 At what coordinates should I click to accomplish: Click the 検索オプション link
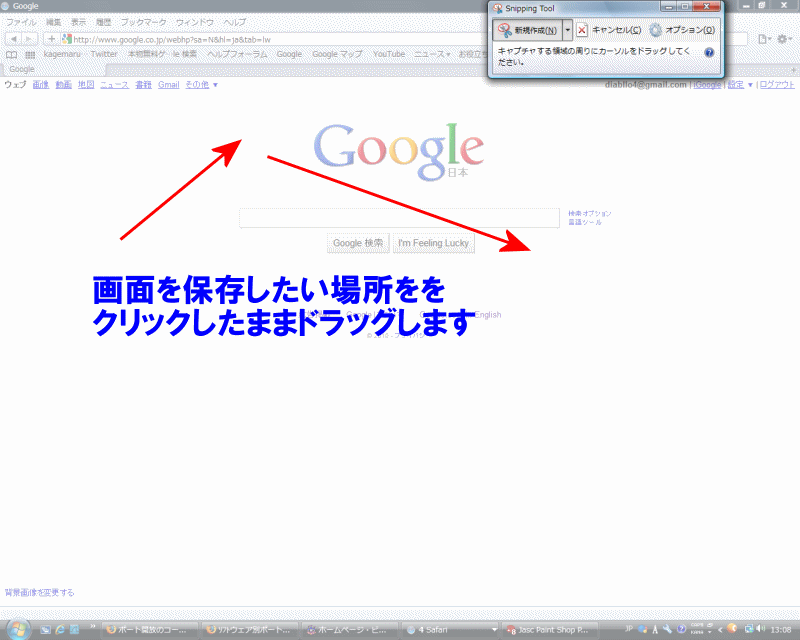tap(590, 213)
